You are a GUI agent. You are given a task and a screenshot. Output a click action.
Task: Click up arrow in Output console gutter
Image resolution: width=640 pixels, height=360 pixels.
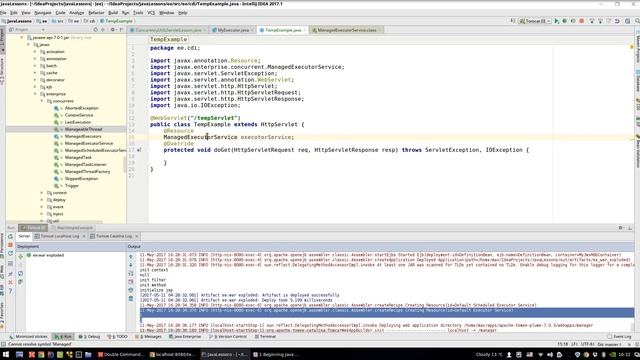tap(131, 257)
